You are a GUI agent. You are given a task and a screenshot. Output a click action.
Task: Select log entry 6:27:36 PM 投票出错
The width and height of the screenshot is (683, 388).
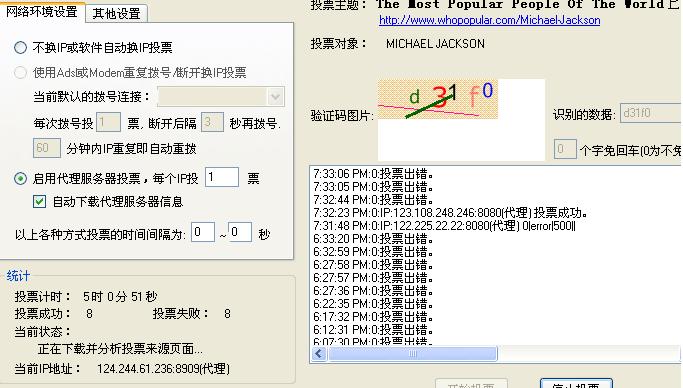point(373,291)
